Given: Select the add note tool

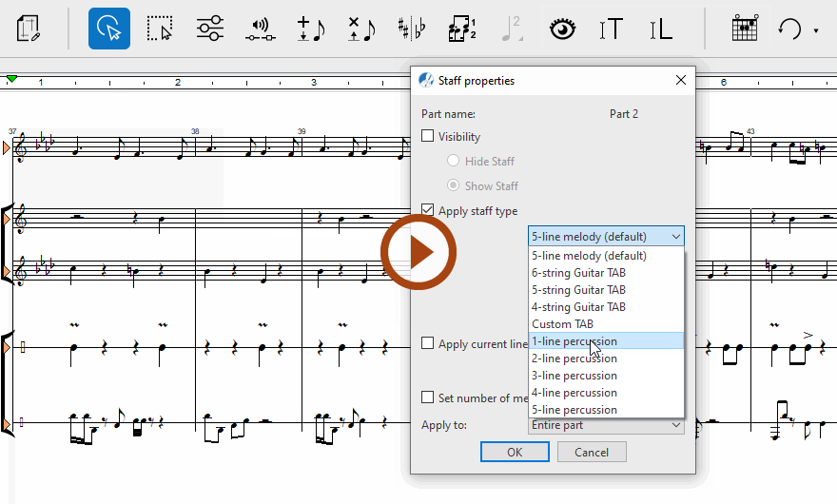Looking at the screenshot, I should (x=311, y=29).
